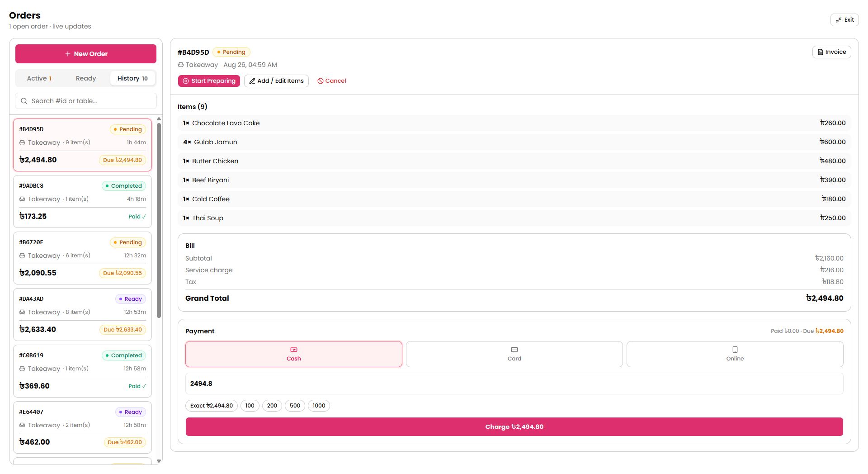
Task: Open ready order #DA43AD
Action: [x=82, y=314]
